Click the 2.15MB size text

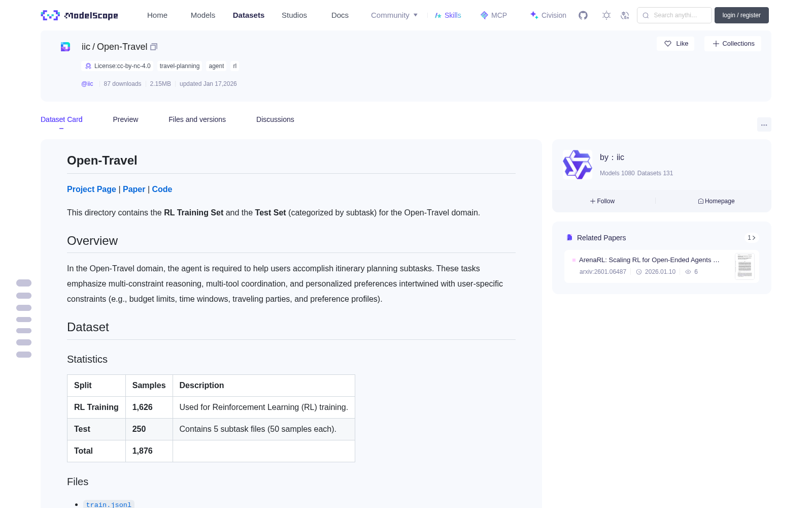pos(160,84)
